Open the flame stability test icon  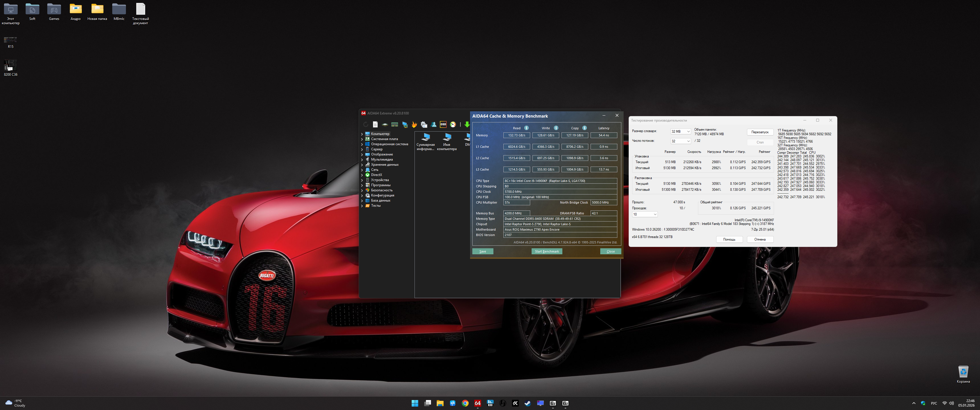(414, 124)
